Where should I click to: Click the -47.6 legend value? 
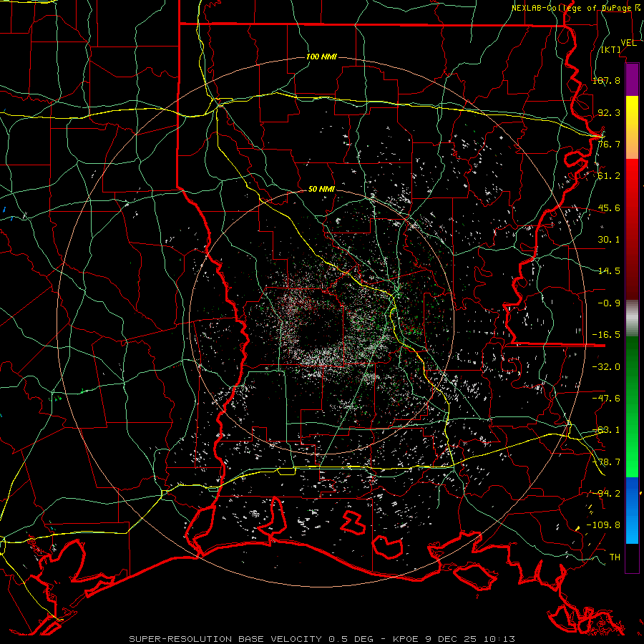[606, 399]
